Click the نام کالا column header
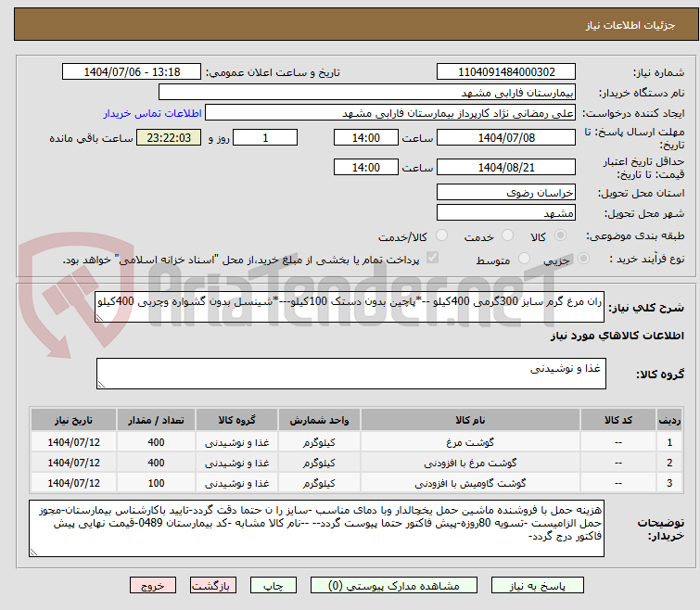The width and height of the screenshot is (700, 610). (470, 420)
